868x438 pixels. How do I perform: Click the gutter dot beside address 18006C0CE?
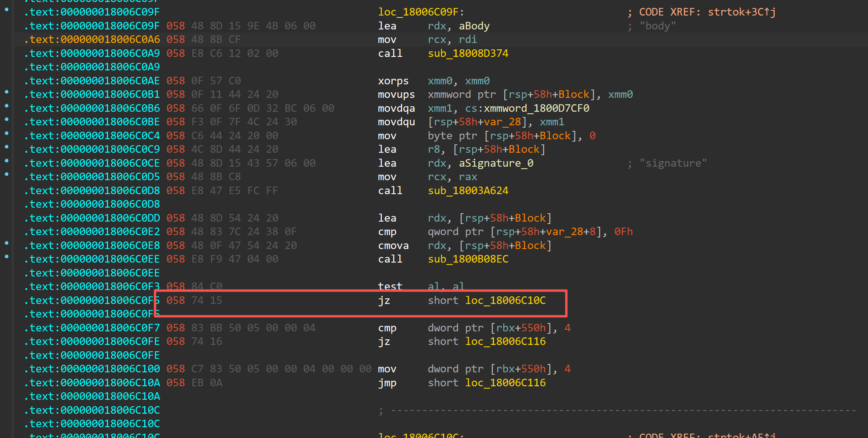point(7,161)
